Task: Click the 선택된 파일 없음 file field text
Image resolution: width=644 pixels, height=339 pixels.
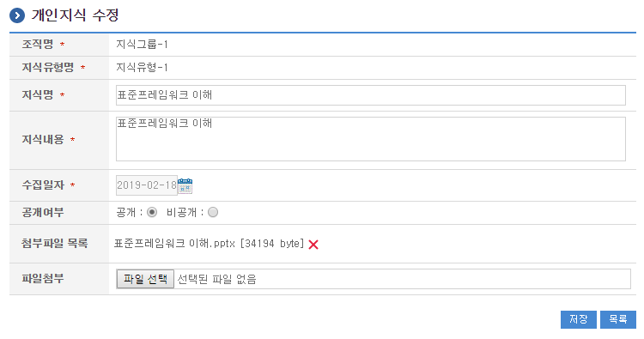Action: click(217, 280)
